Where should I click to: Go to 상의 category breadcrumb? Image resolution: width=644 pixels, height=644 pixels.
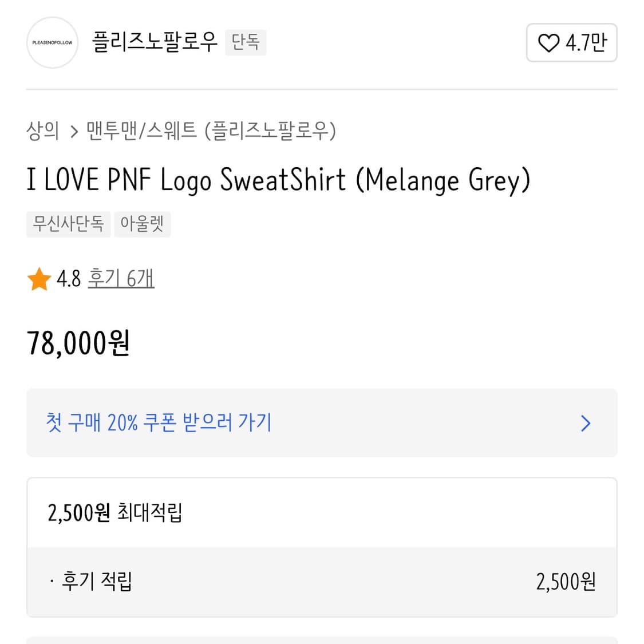tap(43, 131)
